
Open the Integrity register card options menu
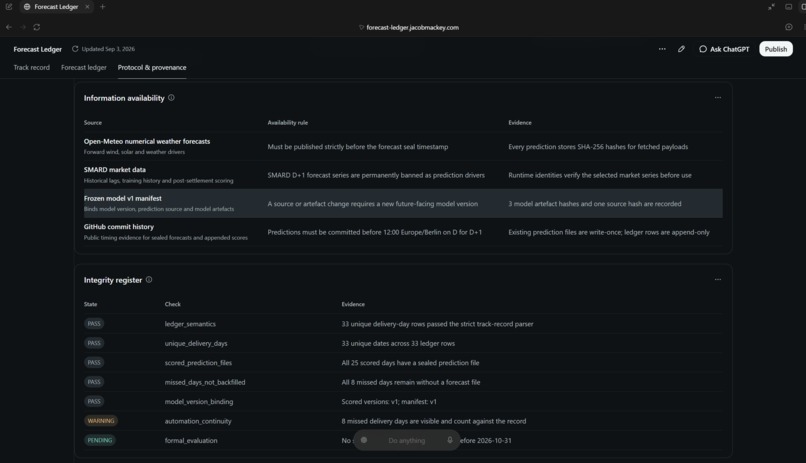[x=718, y=280]
